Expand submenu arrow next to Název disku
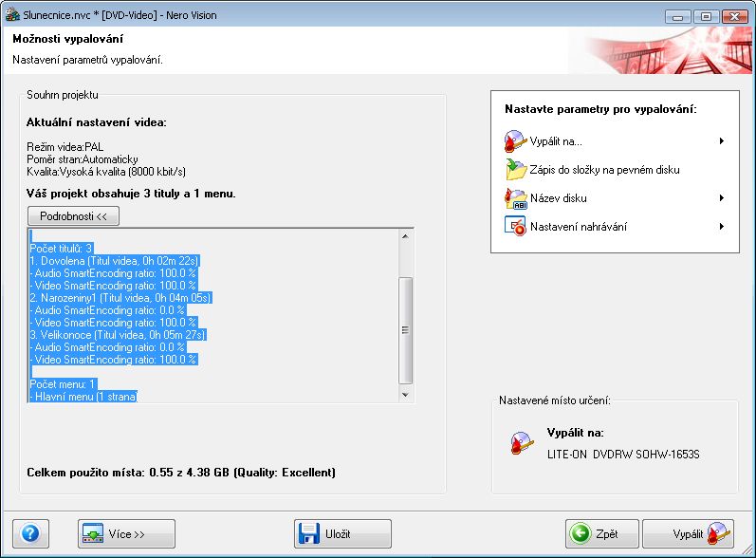Screen dimensions: 756x558 (722, 198)
